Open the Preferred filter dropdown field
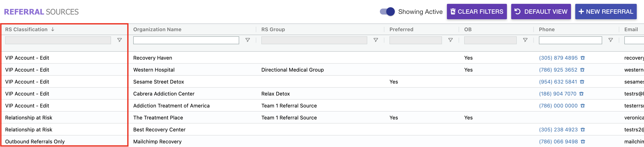The height and width of the screenshot is (147, 644). coord(416,40)
